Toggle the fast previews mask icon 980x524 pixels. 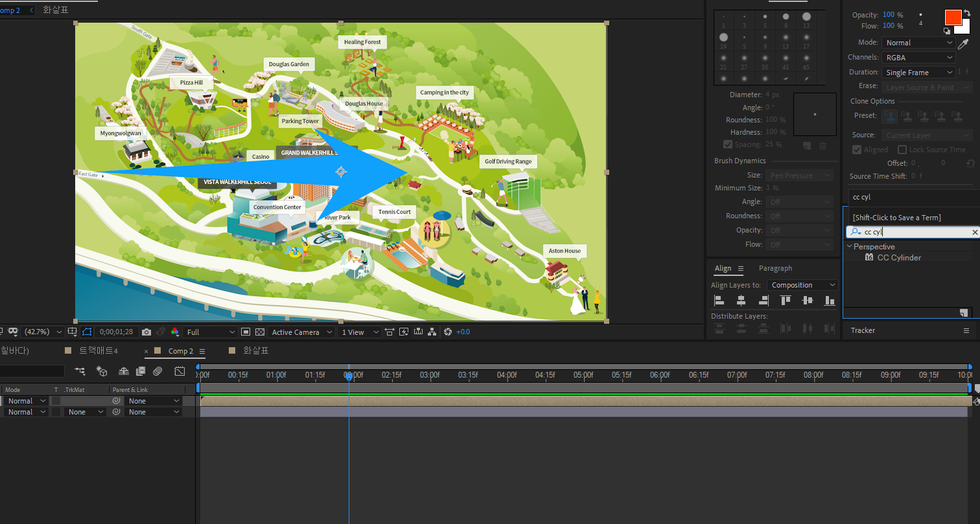click(12, 331)
